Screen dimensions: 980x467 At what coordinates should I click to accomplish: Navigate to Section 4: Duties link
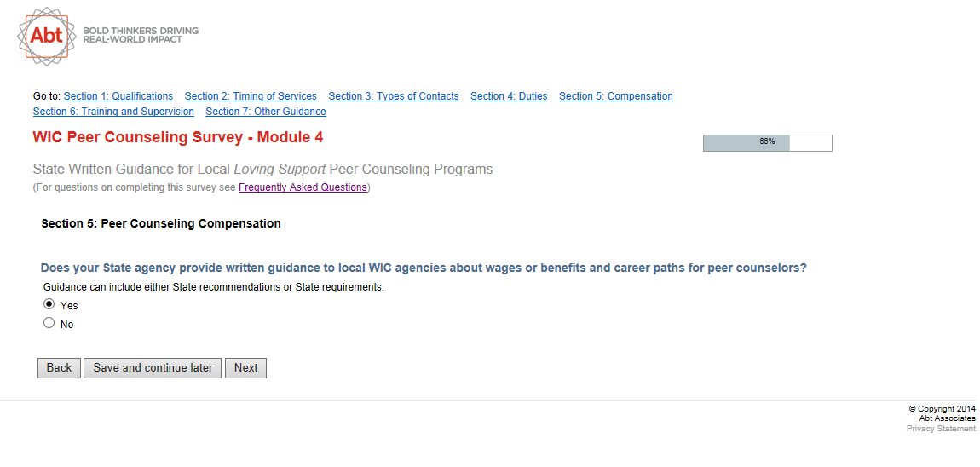[509, 96]
